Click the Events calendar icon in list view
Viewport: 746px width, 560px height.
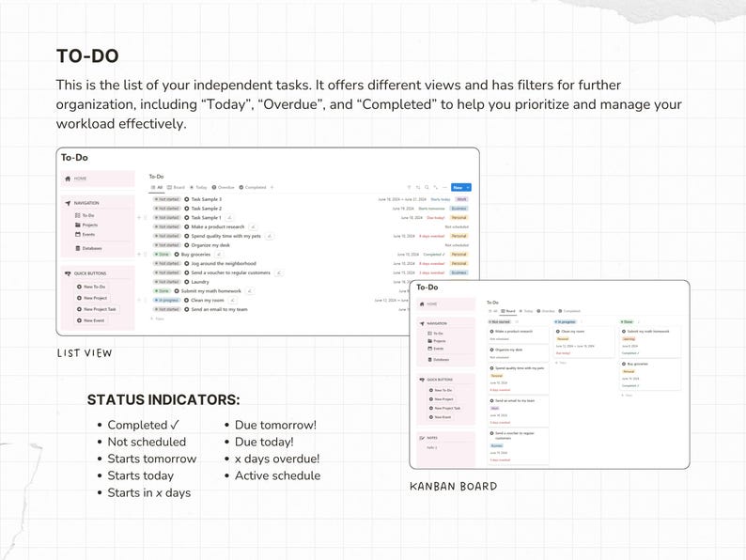click(x=78, y=234)
